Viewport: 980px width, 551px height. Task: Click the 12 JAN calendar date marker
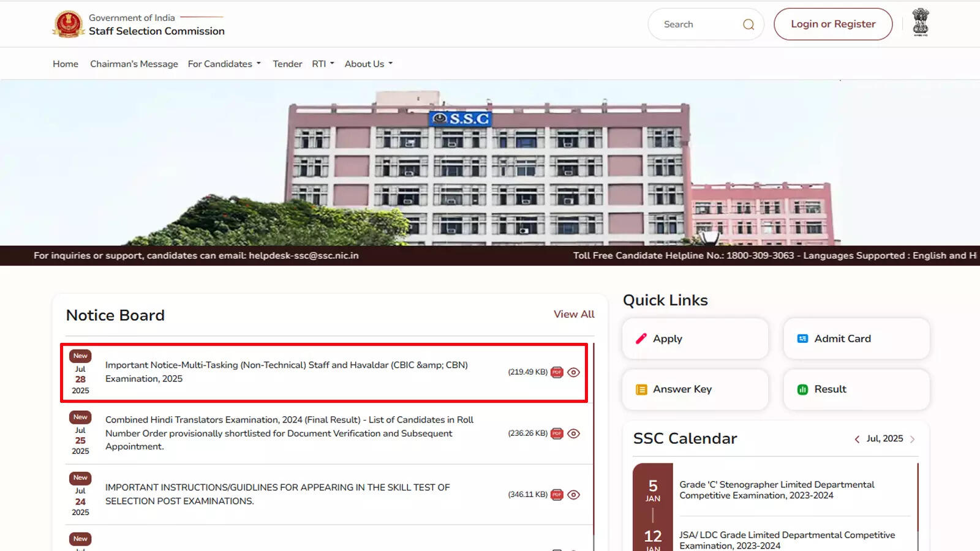653,540
